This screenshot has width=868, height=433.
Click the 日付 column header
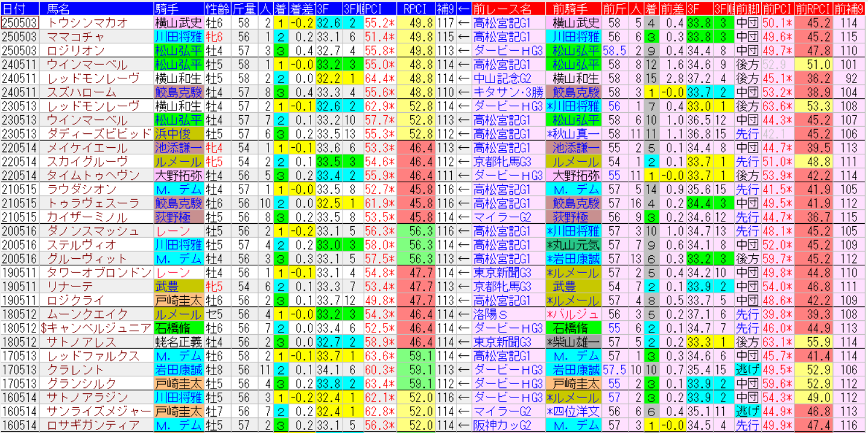(x=20, y=9)
